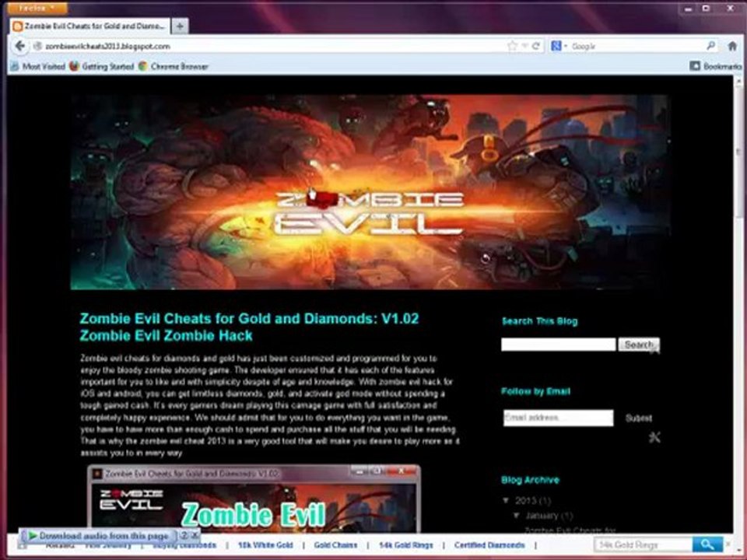The width and height of the screenshot is (747, 560).
Task: Click in the Google search box
Action: (x=636, y=46)
